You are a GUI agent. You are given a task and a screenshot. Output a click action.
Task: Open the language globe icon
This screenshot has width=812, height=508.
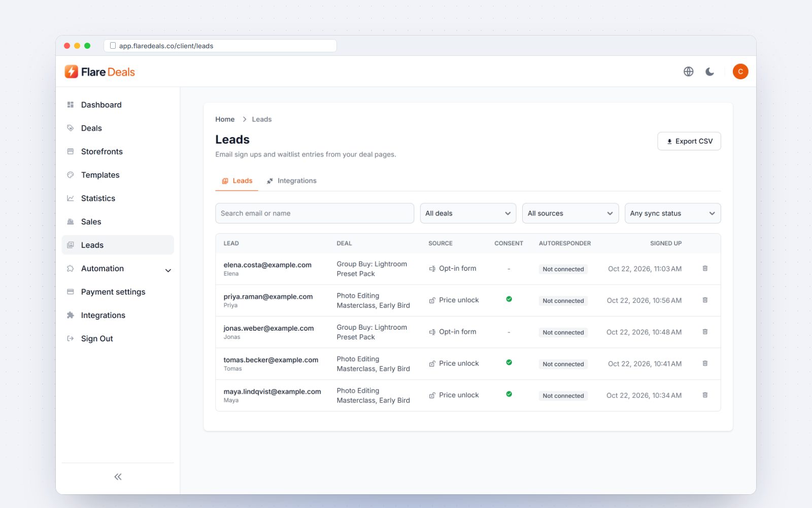point(688,72)
